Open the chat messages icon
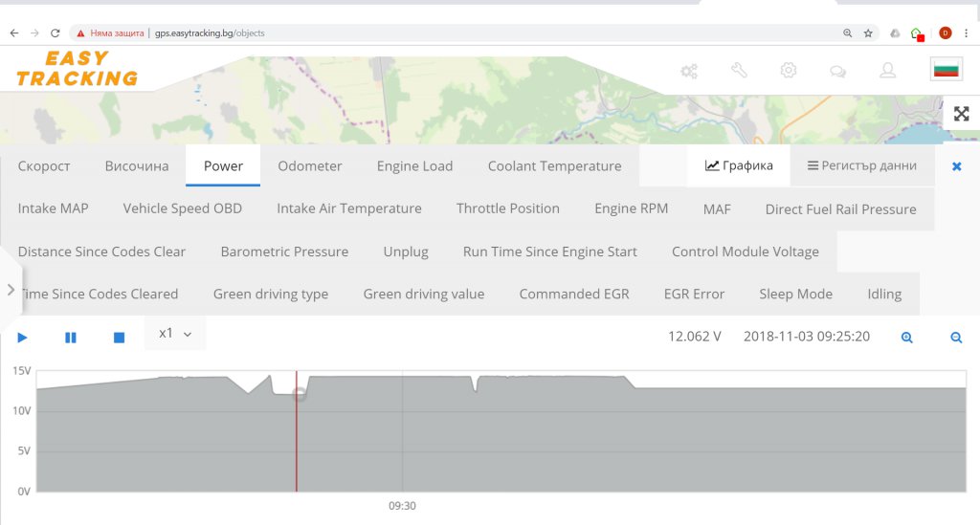 pyautogui.click(x=837, y=71)
